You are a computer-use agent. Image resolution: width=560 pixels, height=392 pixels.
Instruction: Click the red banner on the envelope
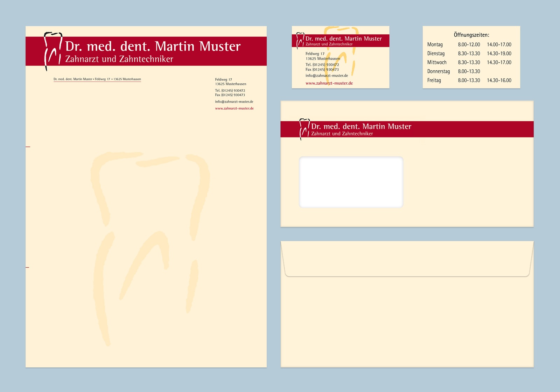pyautogui.click(x=407, y=129)
